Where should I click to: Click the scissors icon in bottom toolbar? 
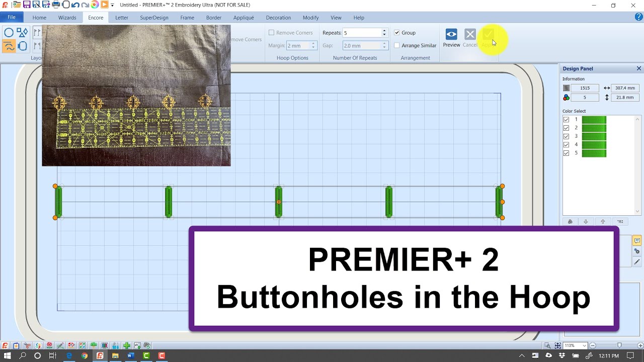(x=27, y=345)
